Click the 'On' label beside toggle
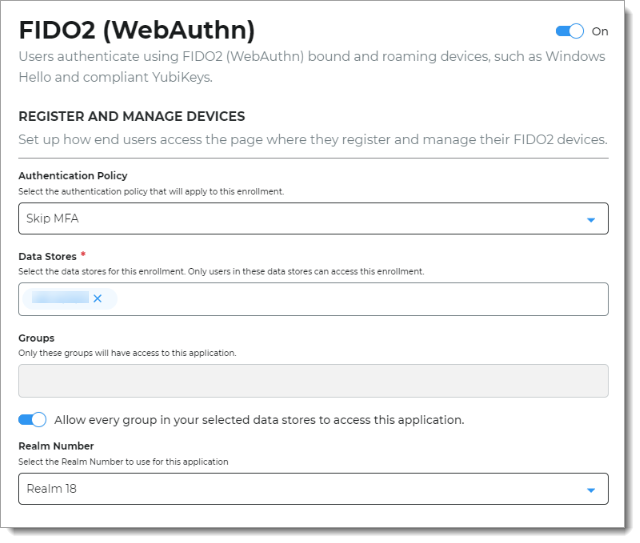Image resolution: width=640 pixels, height=543 pixels. pyautogui.click(x=600, y=31)
